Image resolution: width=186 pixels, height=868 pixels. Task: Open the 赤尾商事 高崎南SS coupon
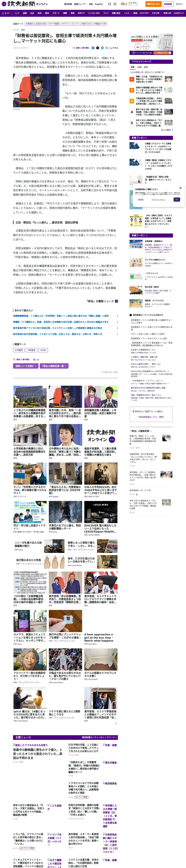coord(151,246)
